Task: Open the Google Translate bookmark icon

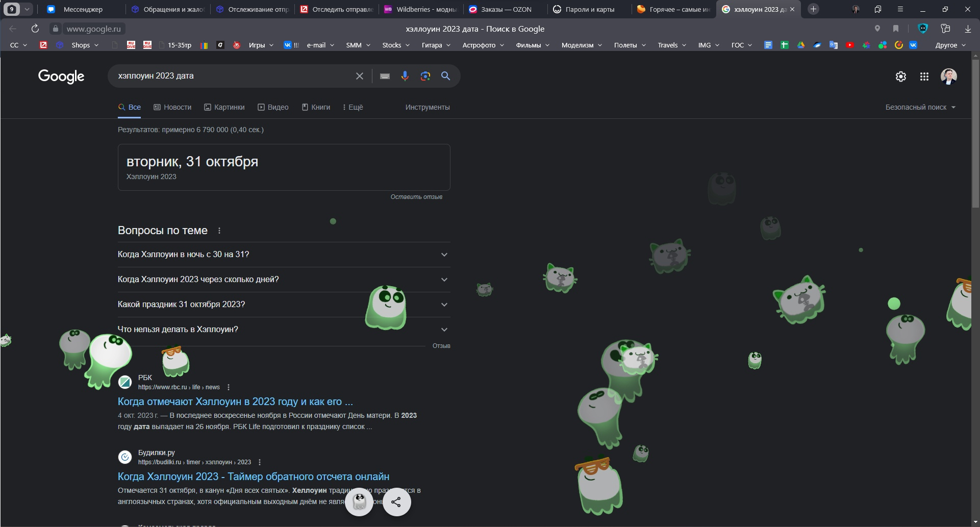Action: [x=834, y=45]
